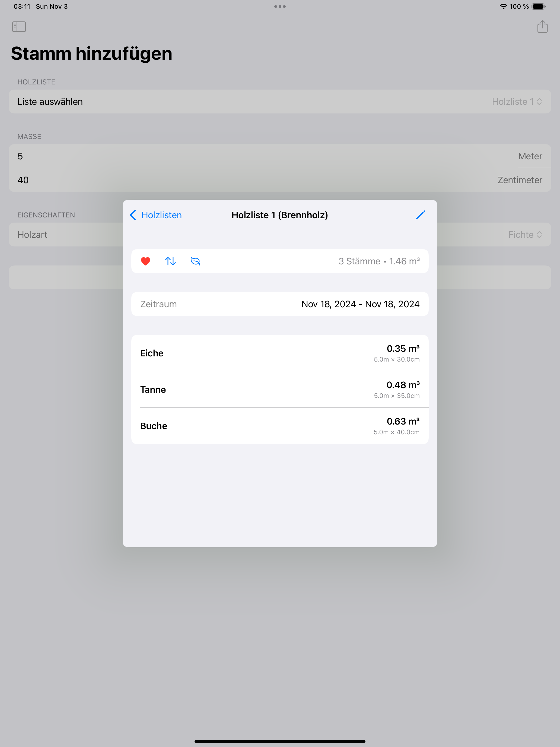The width and height of the screenshot is (560, 747).
Task: Tap the '0.35 m³' volume value
Action: (403, 349)
